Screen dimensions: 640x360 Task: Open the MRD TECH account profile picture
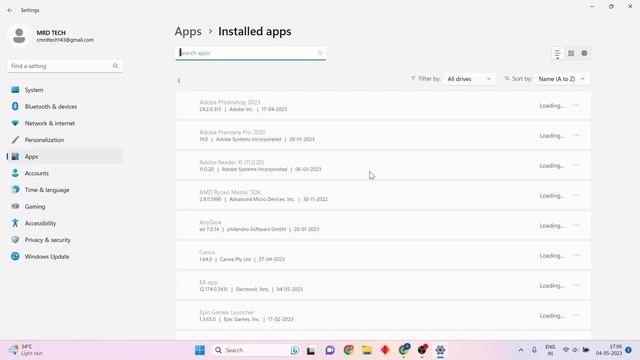tap(19, 36)
